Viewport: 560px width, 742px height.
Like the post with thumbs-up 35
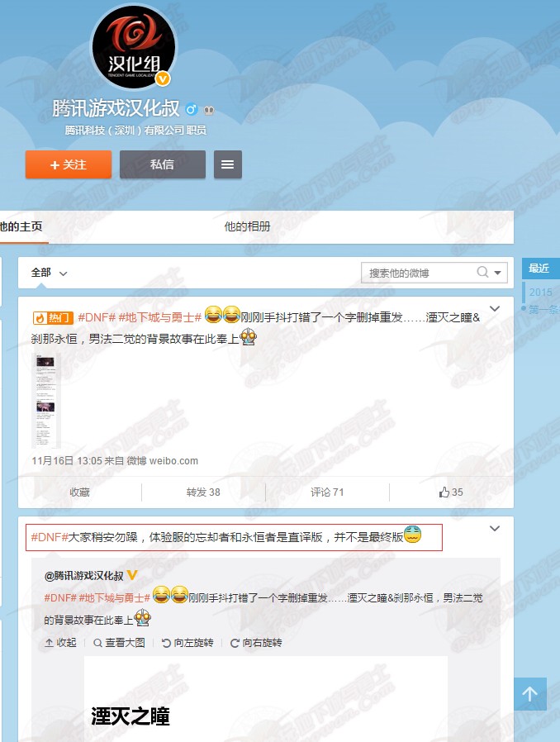point(451,492)
